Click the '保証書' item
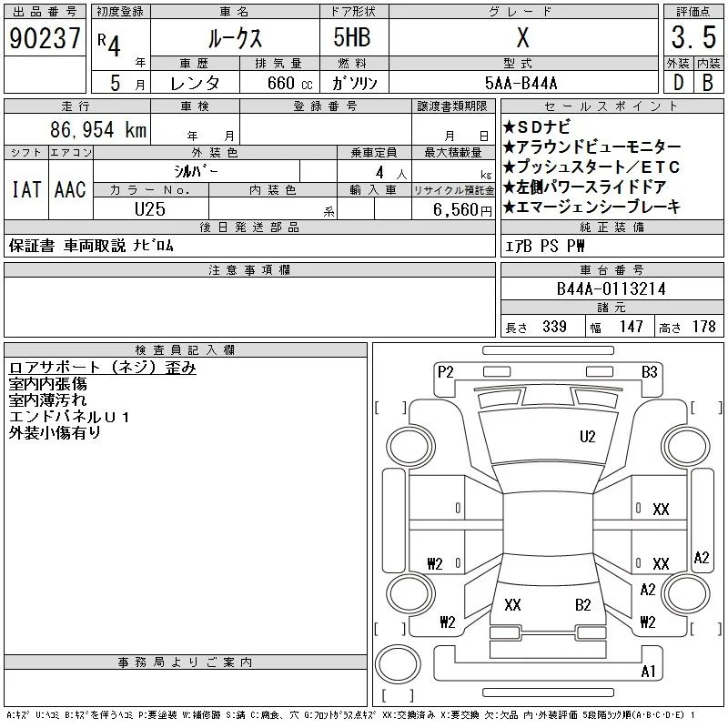The width and height of the screenshot is (728, 728). pyautogui.click(x=32, y=246)
